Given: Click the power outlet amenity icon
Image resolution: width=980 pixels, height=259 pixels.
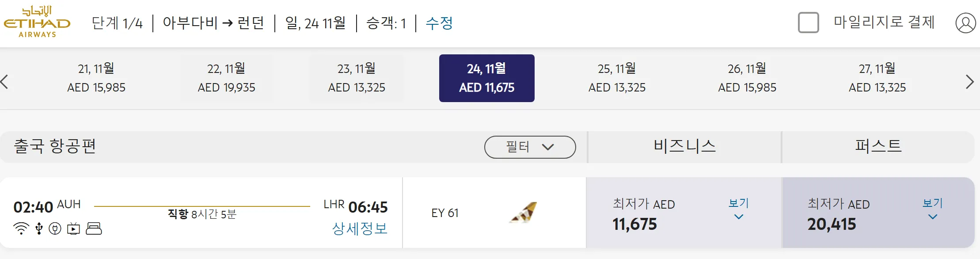Looking at the screenshot, I should coord(55,229).
